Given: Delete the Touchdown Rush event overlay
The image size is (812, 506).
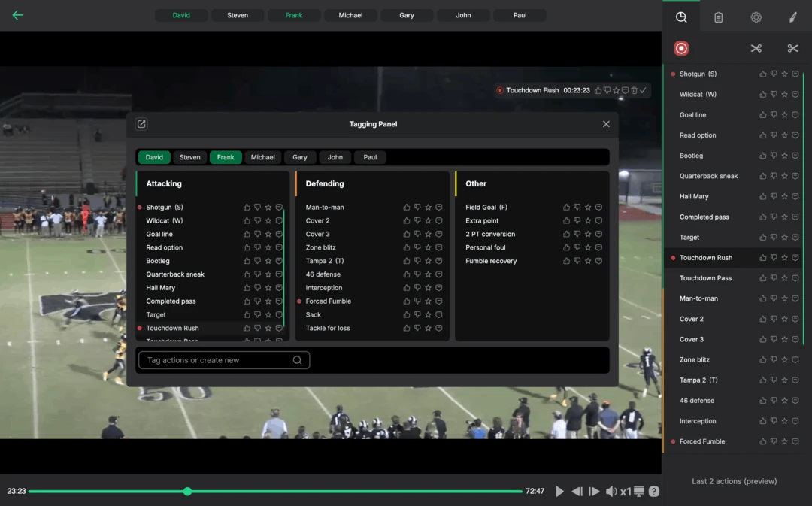Looking at the screenshot, I should (634, 90).
